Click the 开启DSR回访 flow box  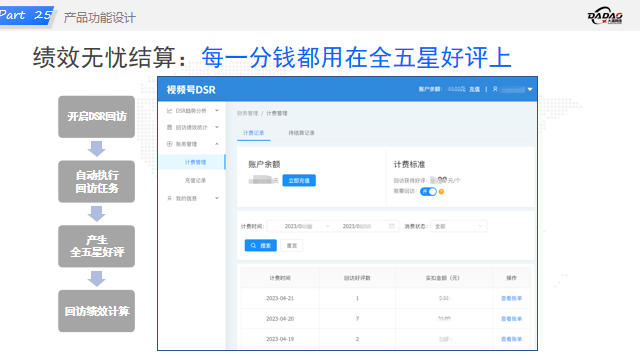point(96,117)
